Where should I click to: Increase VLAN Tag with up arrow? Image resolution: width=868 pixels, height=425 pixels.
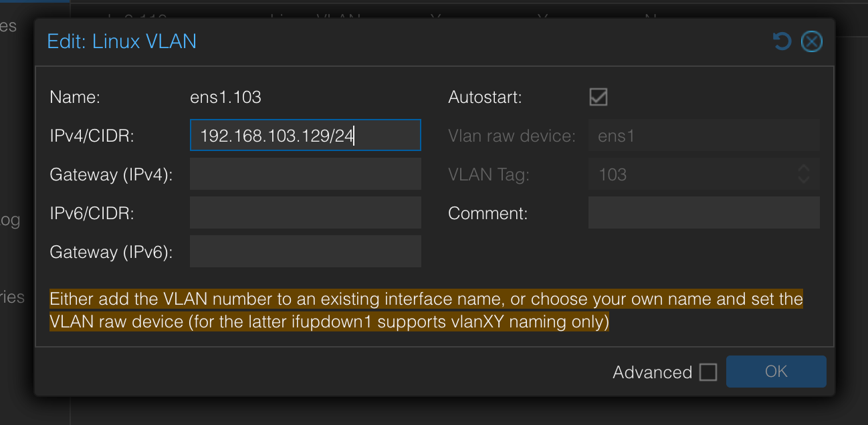tap(804, 168)
